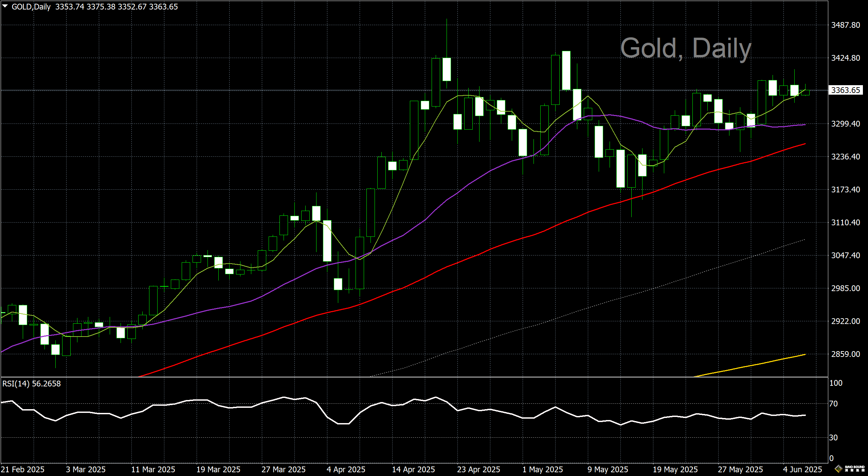868x476 pixels.
Task: Click the 4 Jun 2025 date label
Action: pyautogui.click(x=802, y=470)
